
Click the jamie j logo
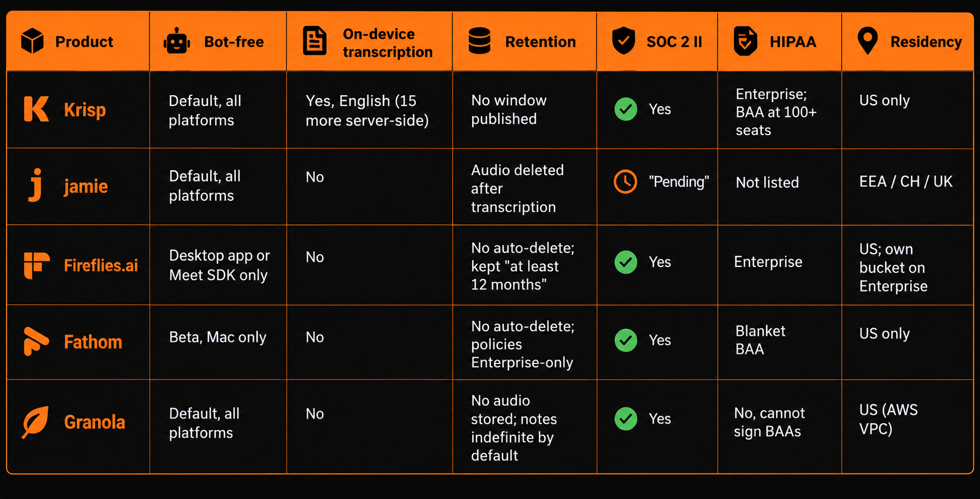coord(35,185)
